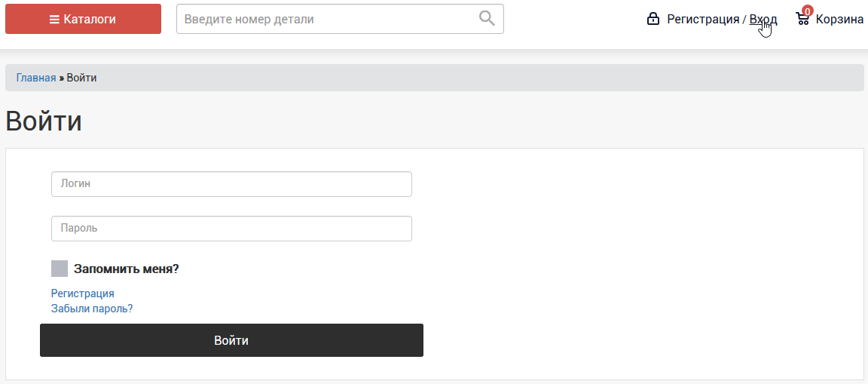Click the magnifier search icon
The width and height of the screenshot is (868, 384).
[x=487, y=19]
